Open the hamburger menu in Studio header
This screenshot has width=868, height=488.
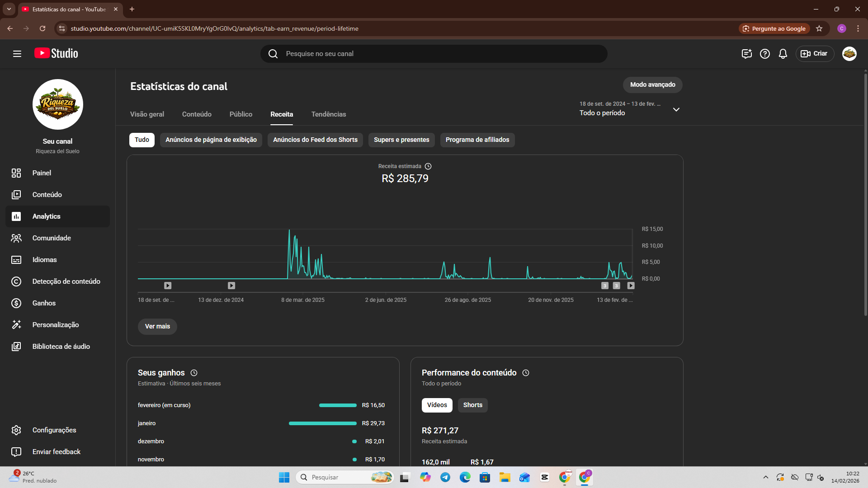point(17,54)
